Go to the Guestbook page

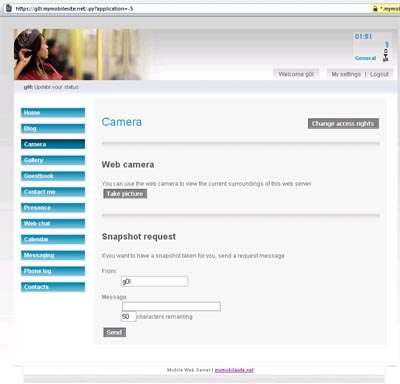pyautogui.click(x=53, y=176)
